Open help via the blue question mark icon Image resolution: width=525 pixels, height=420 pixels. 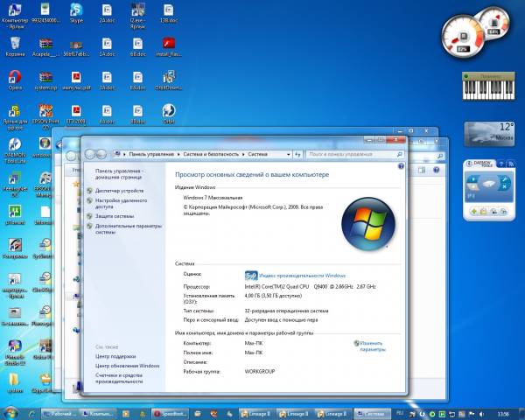[x=401, y=166]
